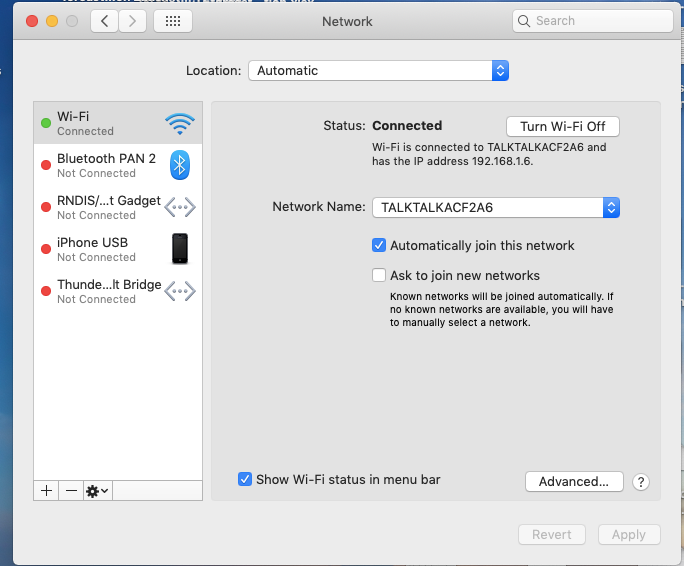Click Turn Wi-Fi Off button
684x566 pixels.
tap(563, 127)
